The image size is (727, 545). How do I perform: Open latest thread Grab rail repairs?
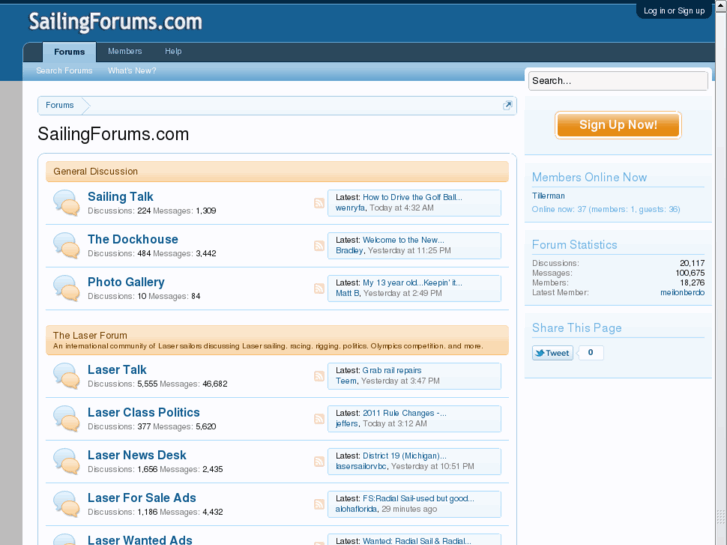coord(392,370)
